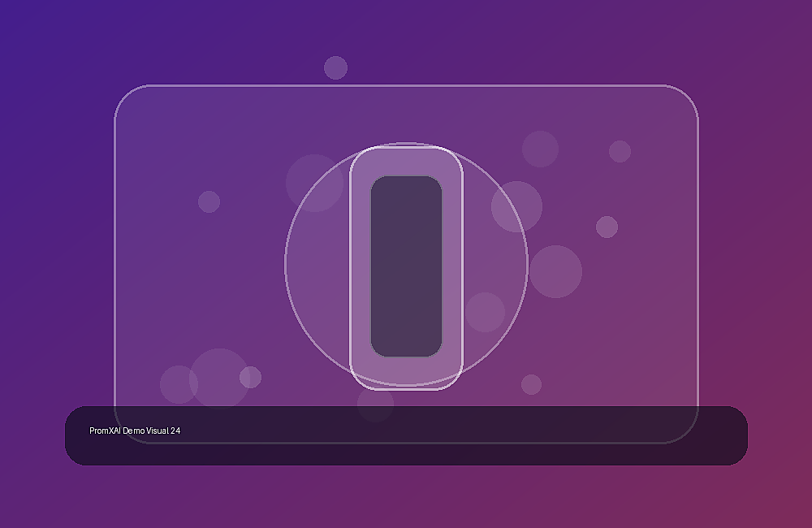This screenshot has width=812, height=528.
Task: Select the medium bubble left of the top-right corner bubble
Action: click(x=540, y=149)
